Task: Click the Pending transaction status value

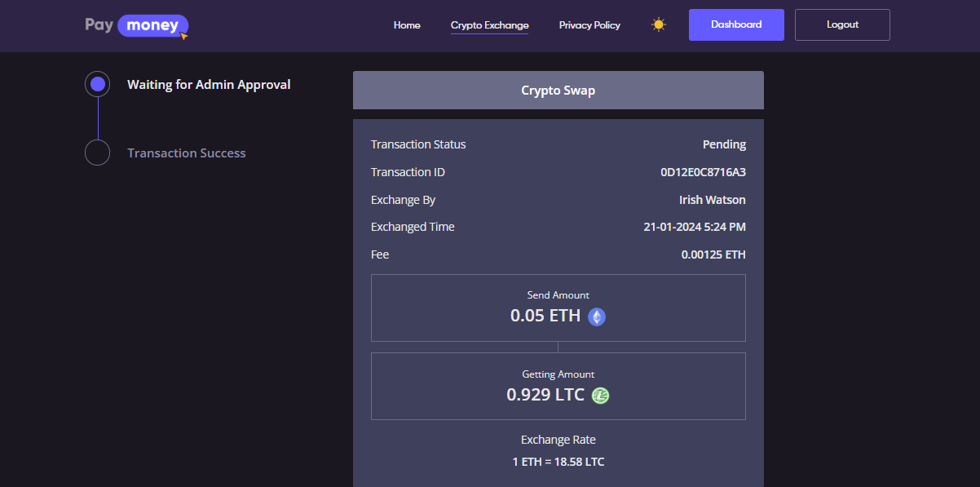Action: 724,144
